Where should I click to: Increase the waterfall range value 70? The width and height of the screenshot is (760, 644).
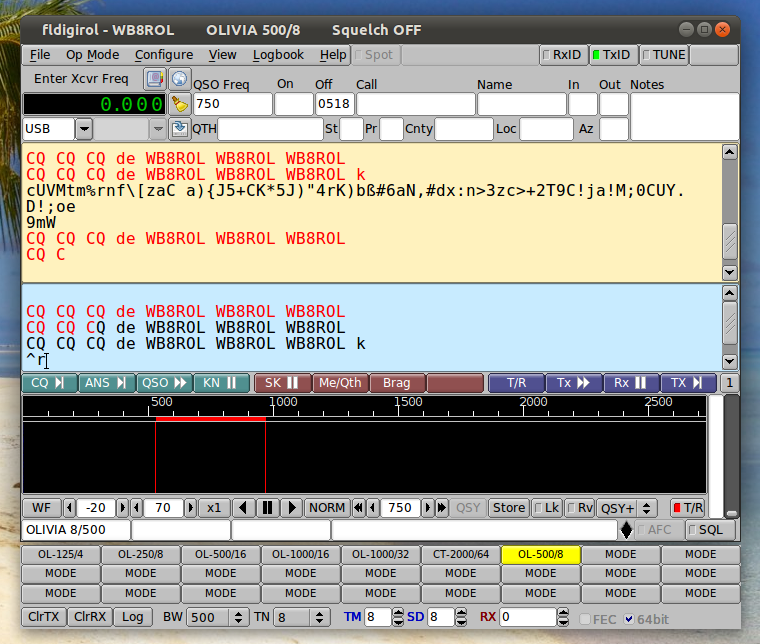coord(190,508)
